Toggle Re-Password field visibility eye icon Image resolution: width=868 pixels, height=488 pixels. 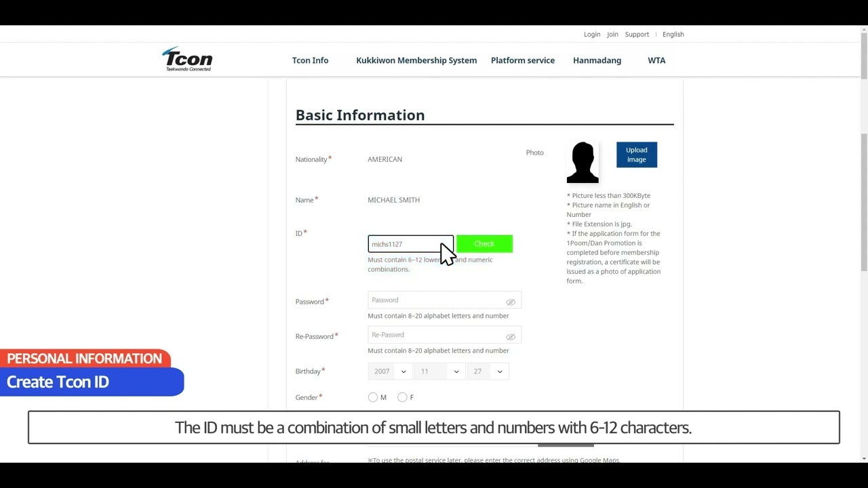pos(511,337)
